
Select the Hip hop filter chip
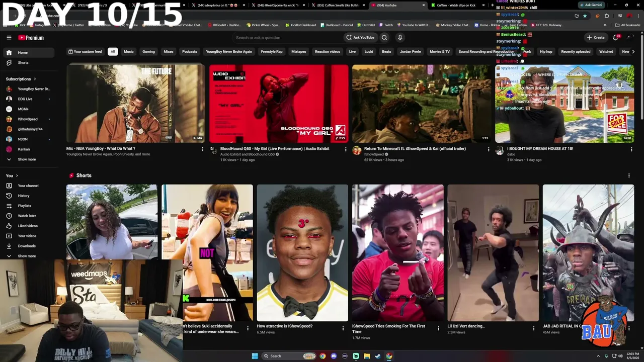point(546,52)
